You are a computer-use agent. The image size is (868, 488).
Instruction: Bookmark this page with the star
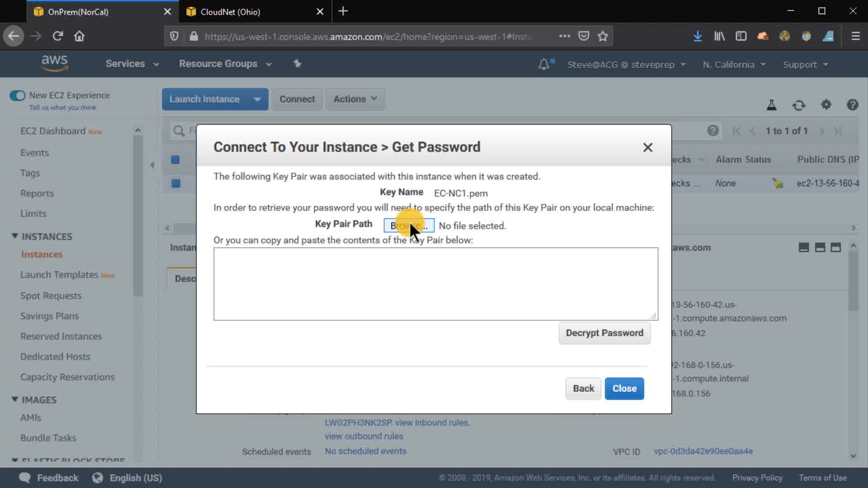click(x=603, y=36)
